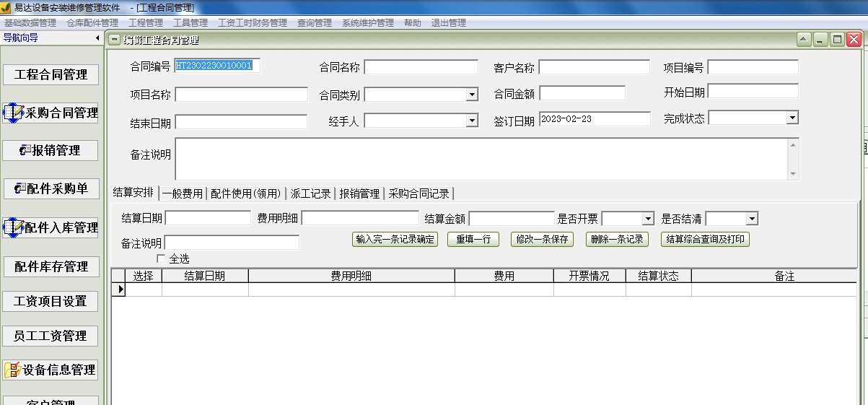
Task: Click the 退出管理 menu
Action: (449, 23)
